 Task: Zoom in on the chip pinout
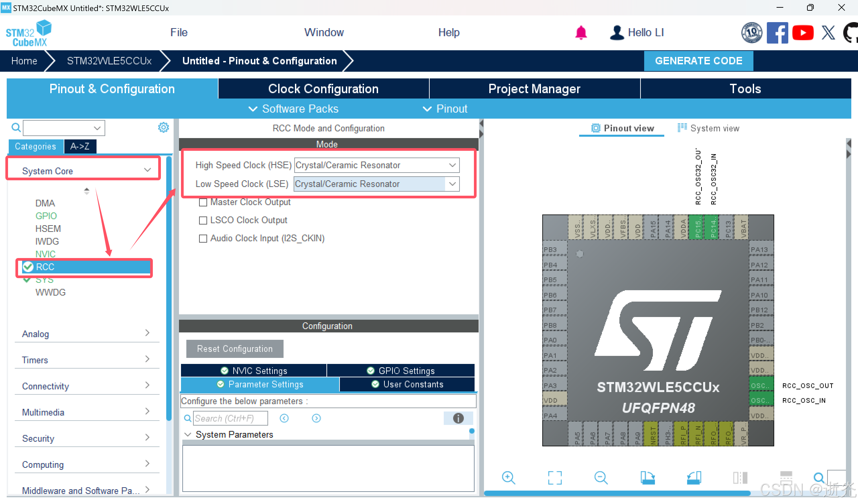click(508, 478)
